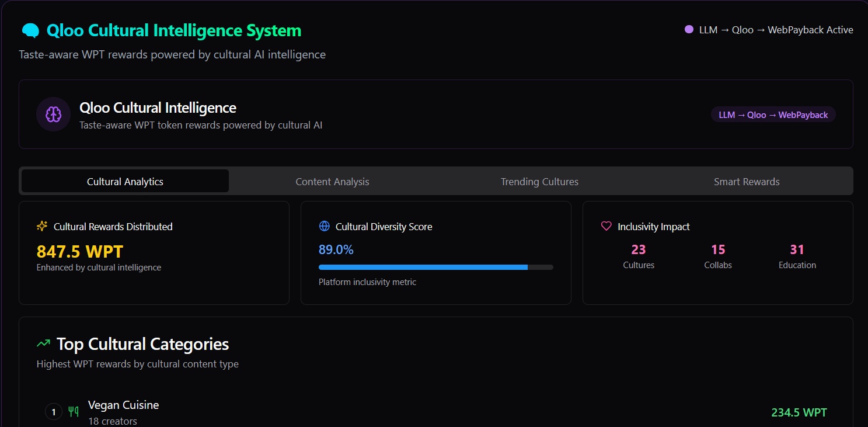868x427 pixels.
Task: Click the 234.5 WPT reward amount
Action: 799,412
